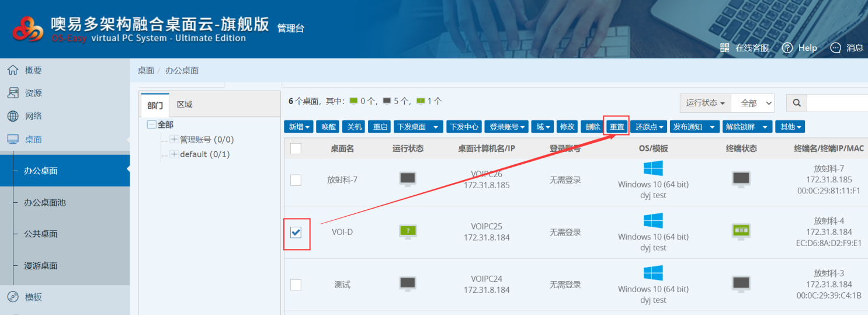Open the 全部 status select box
Screen dimensions: 868x315
pos(752,103)
